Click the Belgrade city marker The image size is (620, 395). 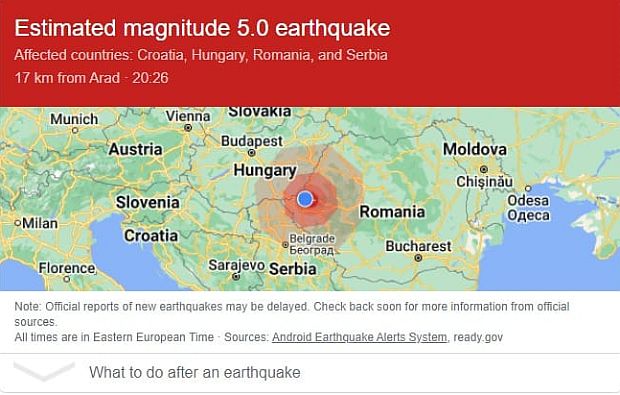tap(285, 245)
